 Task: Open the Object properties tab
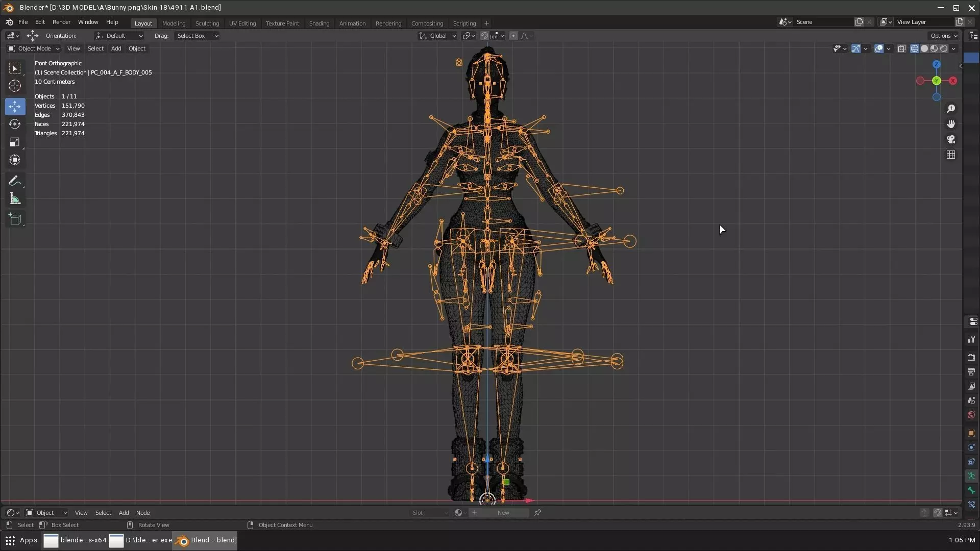point(971,433)
